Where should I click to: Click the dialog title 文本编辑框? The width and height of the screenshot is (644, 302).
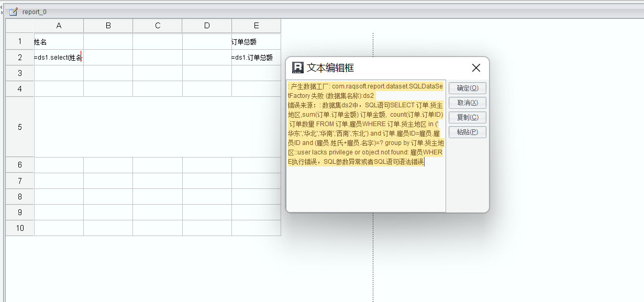point(330,68)
